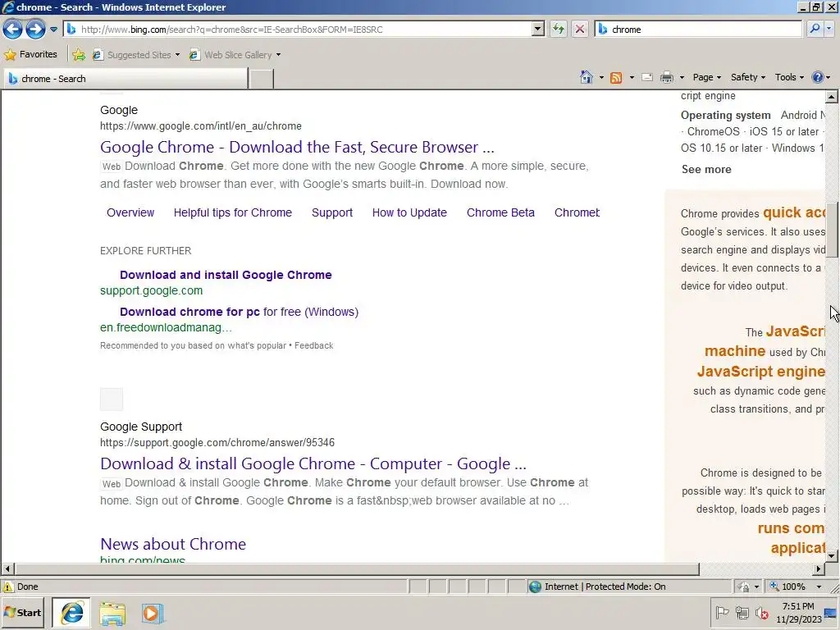Open the Favorites star button

(30, 54)
